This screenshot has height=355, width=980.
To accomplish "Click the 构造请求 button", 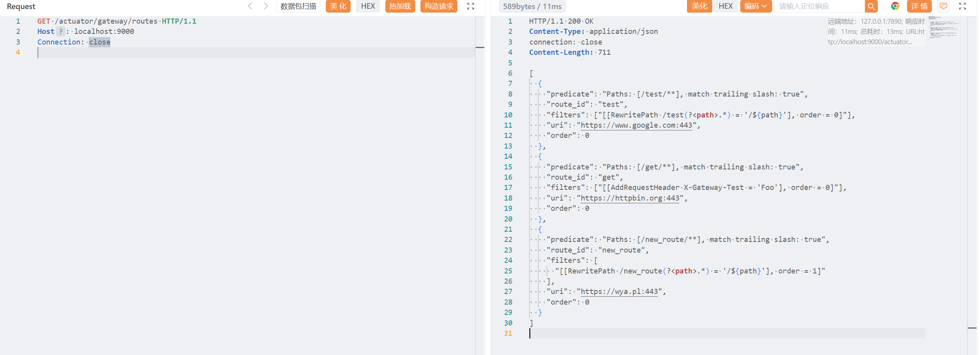I will point(439,6).
